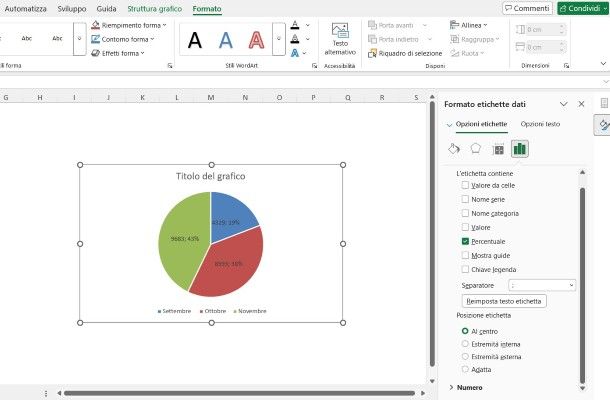The width and height of the screenshot is (610, 400).
Task: Check the Nome serie checkbox
Action: [465, 199]
